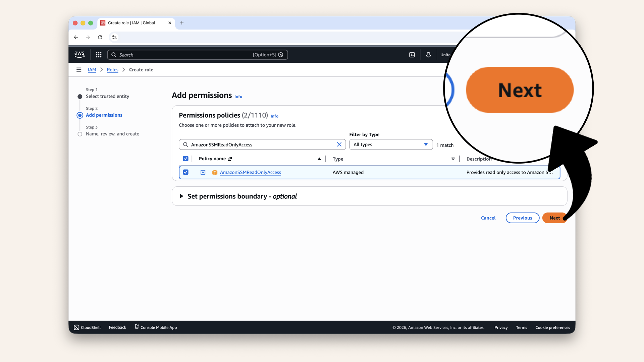The image size is (644, 362).
Task: Switch to the Create role browser tab
Action: point(131,23)
